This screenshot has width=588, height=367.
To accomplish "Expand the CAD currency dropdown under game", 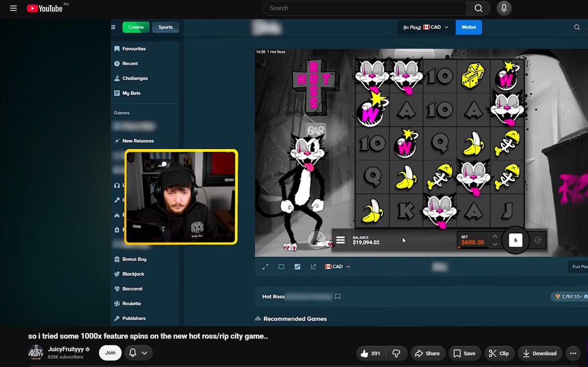I will pyautogui.click(x=338, y=266).
